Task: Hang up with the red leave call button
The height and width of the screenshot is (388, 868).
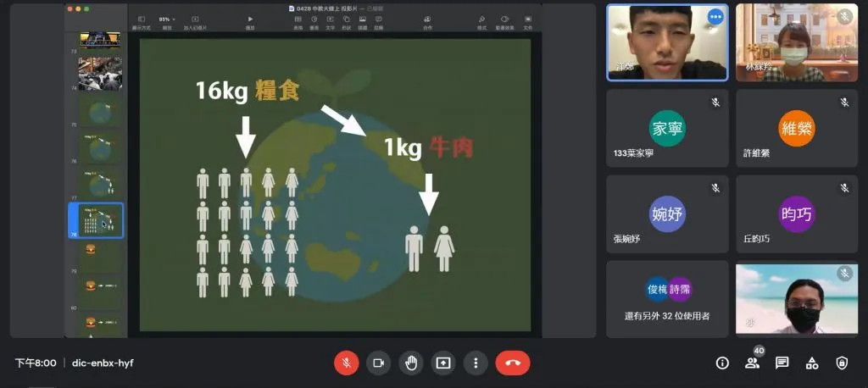Action: 512,363
